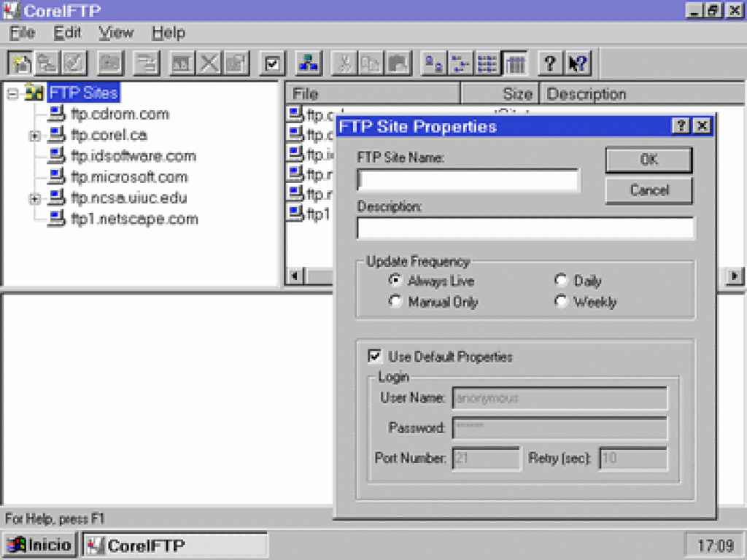Collapse the FTP Sites root node
This screenshot has height=560, width=747.
click(x=12, y=94)
